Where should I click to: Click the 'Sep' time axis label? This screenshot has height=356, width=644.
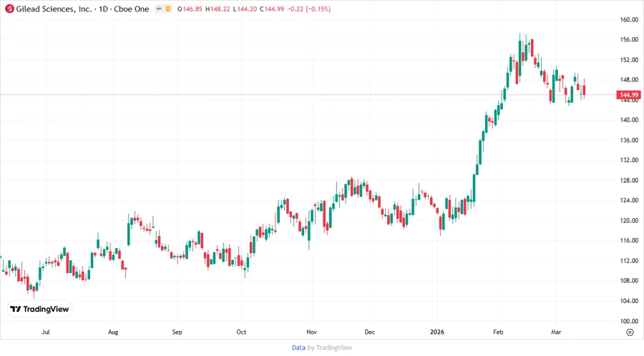click(x=177, y=332)
